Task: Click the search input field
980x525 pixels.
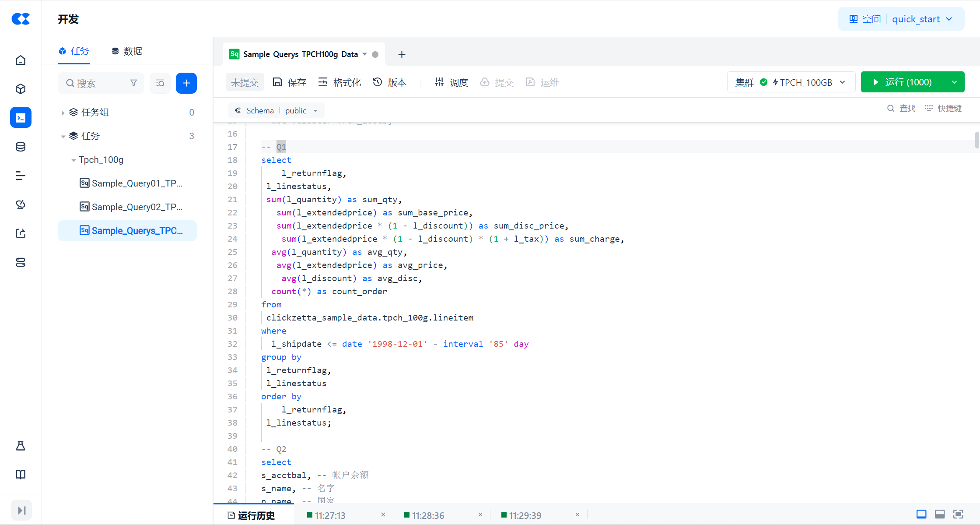Action: 101,83
